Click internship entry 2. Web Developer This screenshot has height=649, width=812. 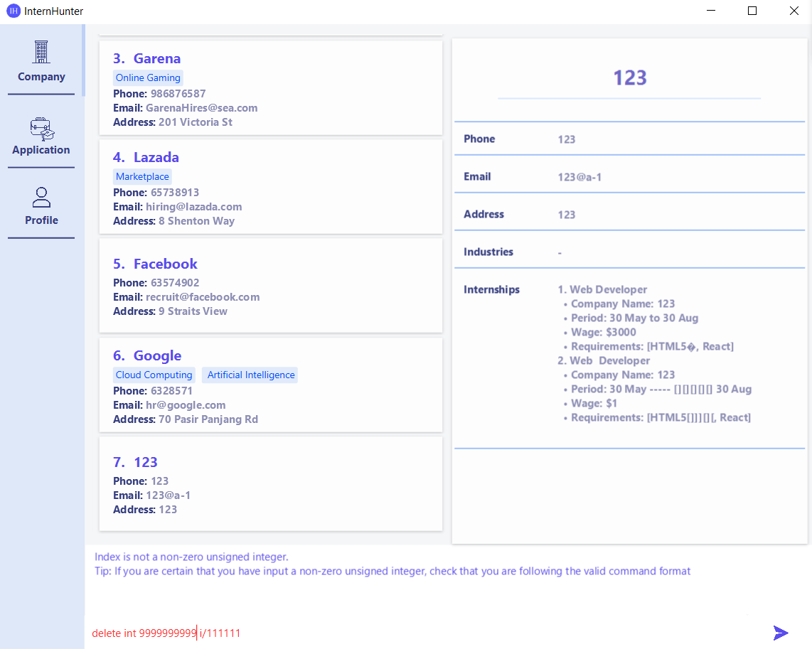coord(604,360)
